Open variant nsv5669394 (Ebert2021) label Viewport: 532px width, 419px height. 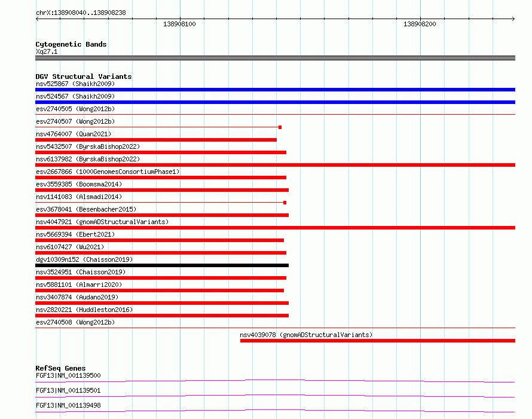[75, 234]
